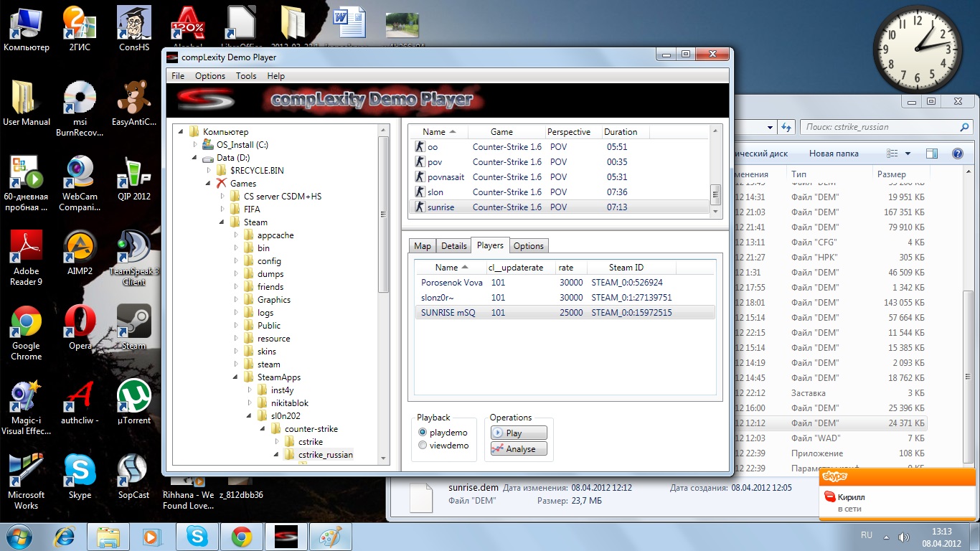
Task: Select the Steam desktop icon
Action: 134,327
